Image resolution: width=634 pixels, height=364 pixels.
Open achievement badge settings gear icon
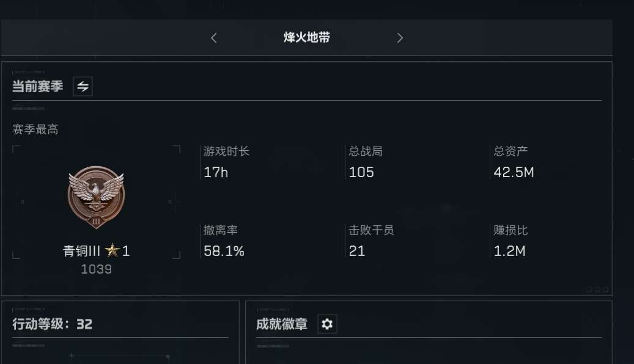tap(327, 324)
